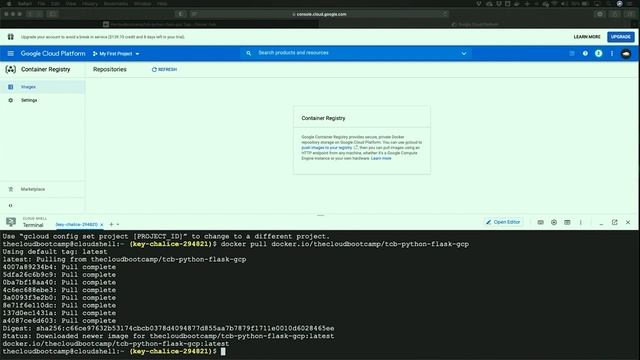The height and width of the screenshot is (360, 640).
Task: Click the Cloud Shell activate icon in header
Action: click(572, 53)
